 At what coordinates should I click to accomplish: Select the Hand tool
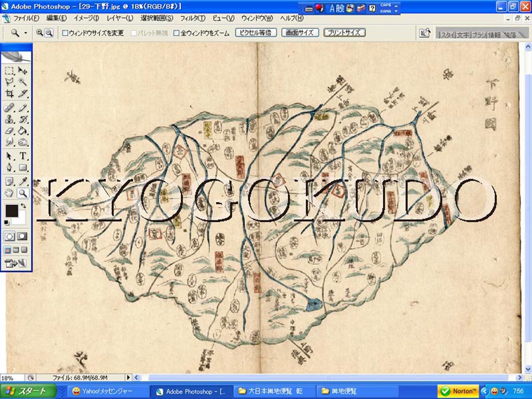(x=9, y=193)
